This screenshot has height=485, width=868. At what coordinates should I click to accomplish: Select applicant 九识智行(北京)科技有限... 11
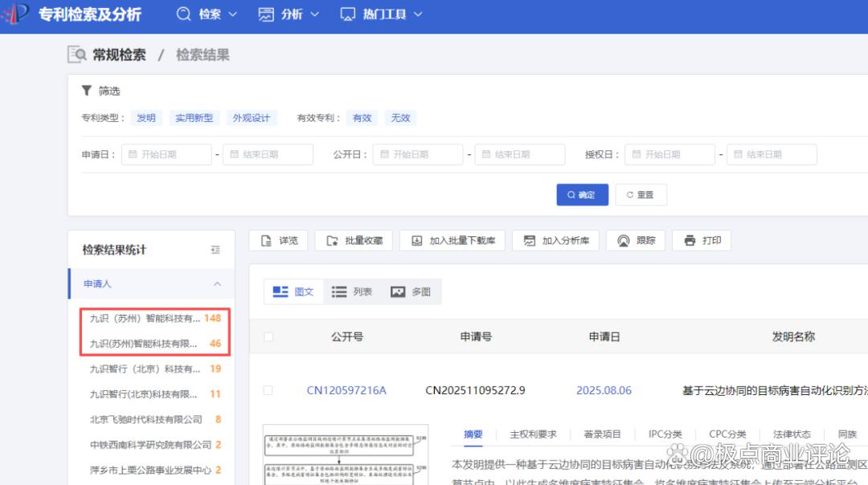[x=155, y=394]
